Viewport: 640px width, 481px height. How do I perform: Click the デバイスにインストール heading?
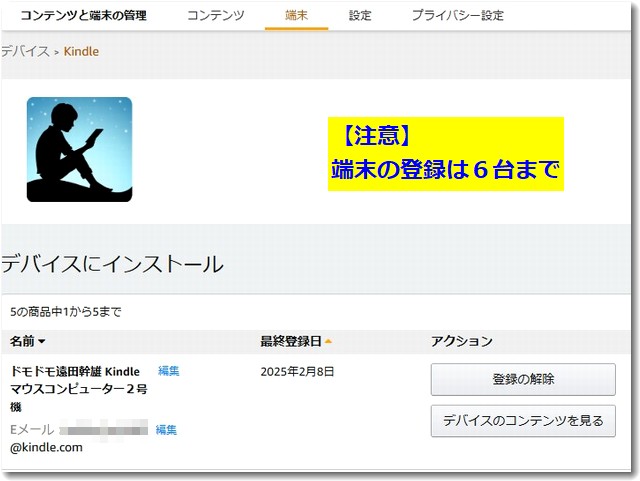click(x=112, y=264)
